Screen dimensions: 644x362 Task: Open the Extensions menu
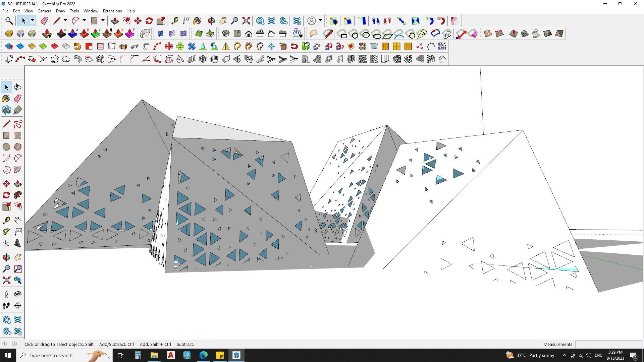tap(112, 11)
